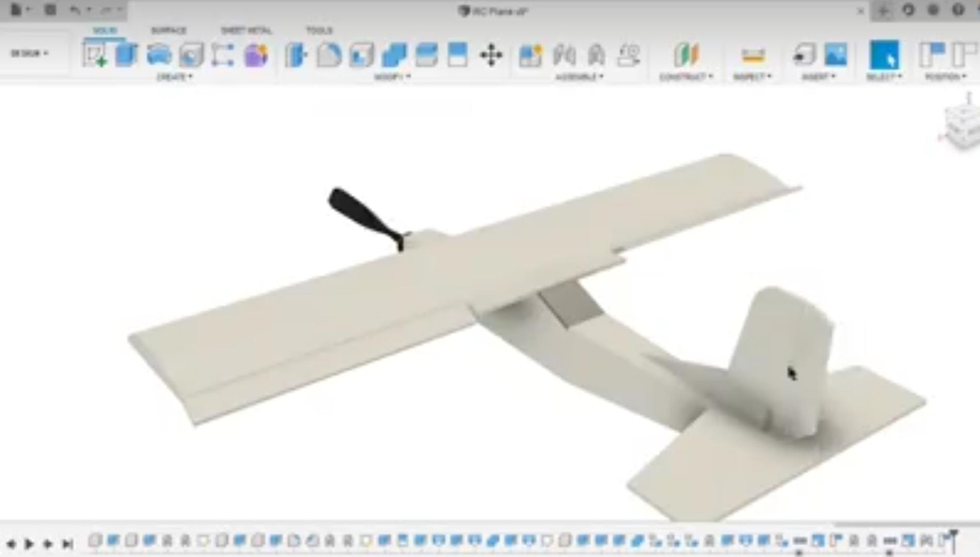Open the Help question mark icon
This screenshot has height=557, width=980.
(958, 10)
